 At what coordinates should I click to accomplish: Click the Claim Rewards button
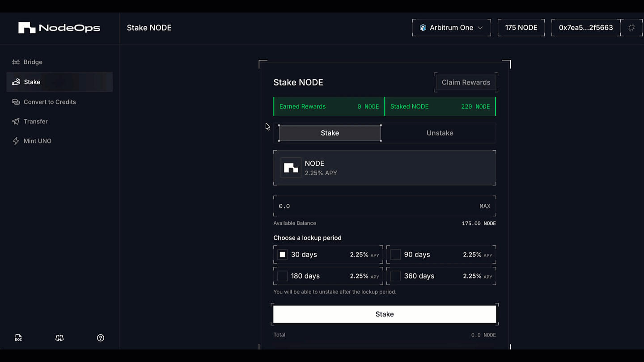[466, 82]
